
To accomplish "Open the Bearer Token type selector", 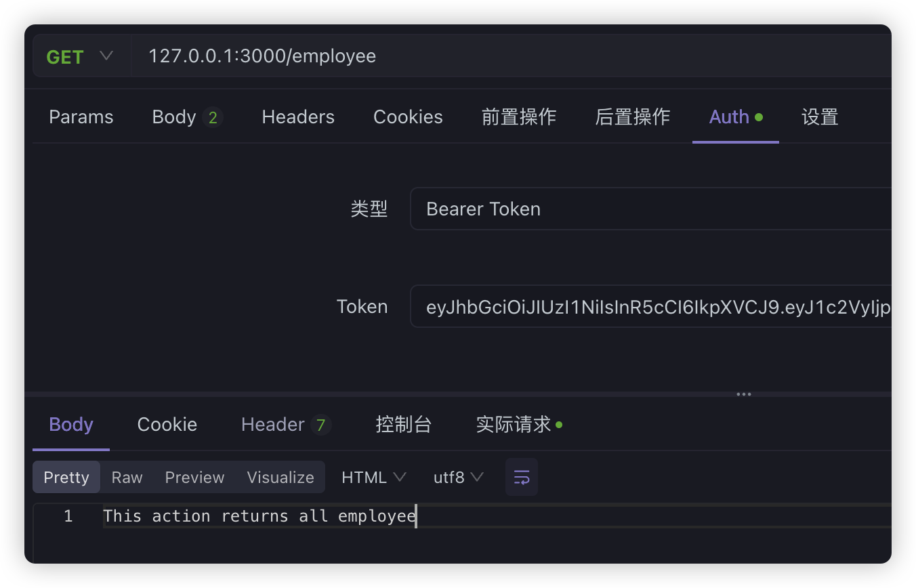I will pyautogui.click(x=650, y=209).
